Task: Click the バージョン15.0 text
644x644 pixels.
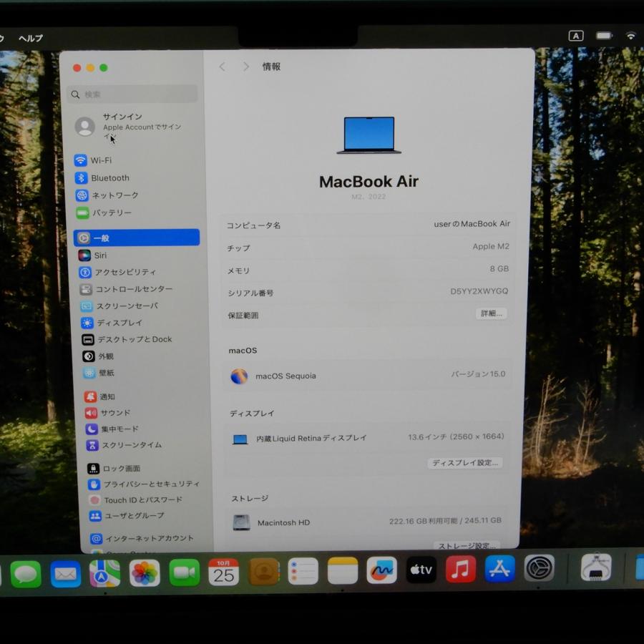Action: 478,374
